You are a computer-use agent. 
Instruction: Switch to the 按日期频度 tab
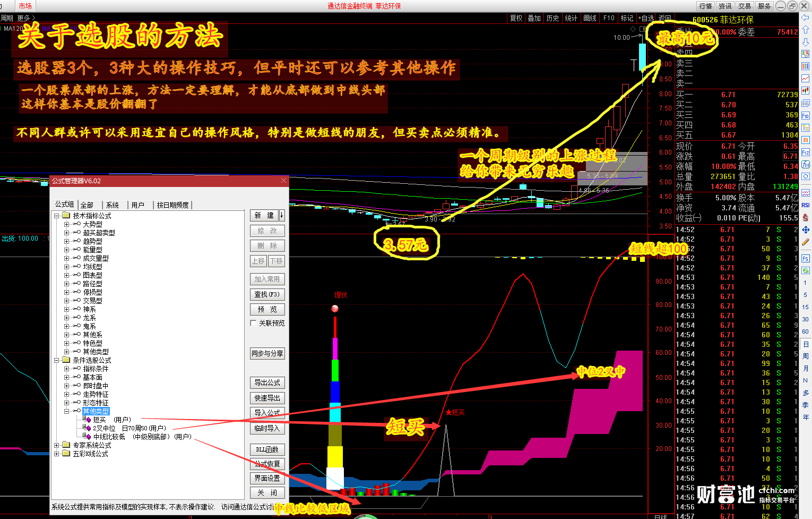point(172,205)
